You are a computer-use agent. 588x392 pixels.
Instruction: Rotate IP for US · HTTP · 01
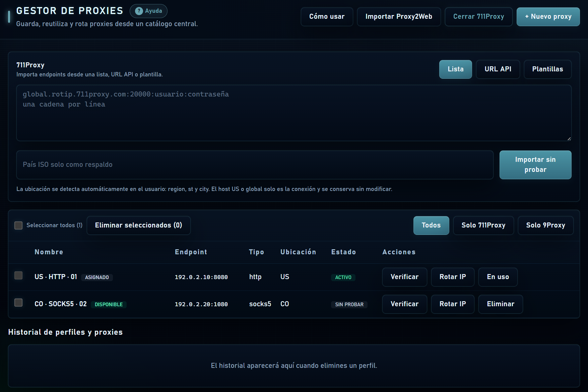tap(453, 277)
